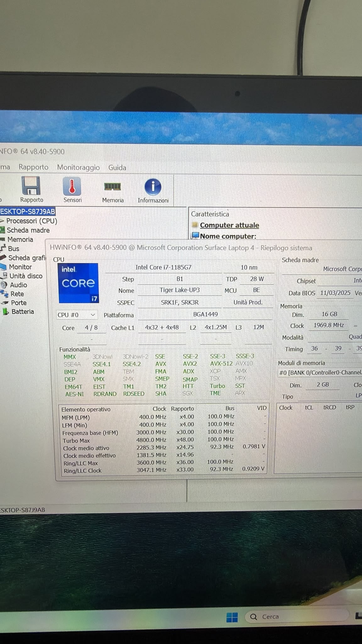362x644 pixels.
Task: Click the SRK1F, SRK3R SSPEC field
Action: point(179,303)
